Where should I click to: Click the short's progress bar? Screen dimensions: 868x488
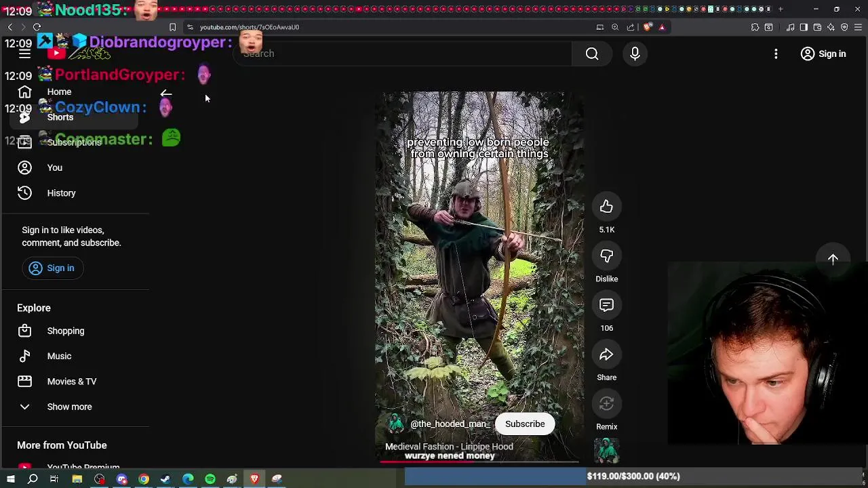coord(479,462)
